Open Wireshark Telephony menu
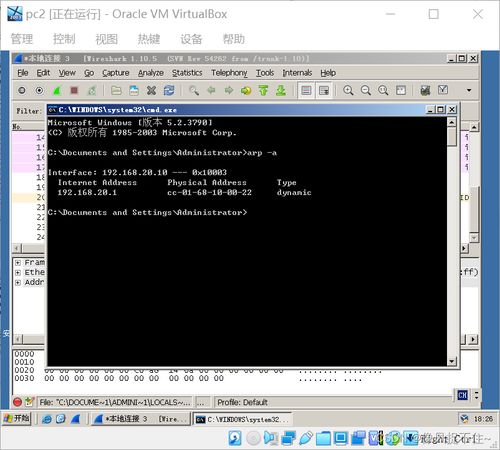500x450 pixels. pyautogui.click(x=229, y=73)
